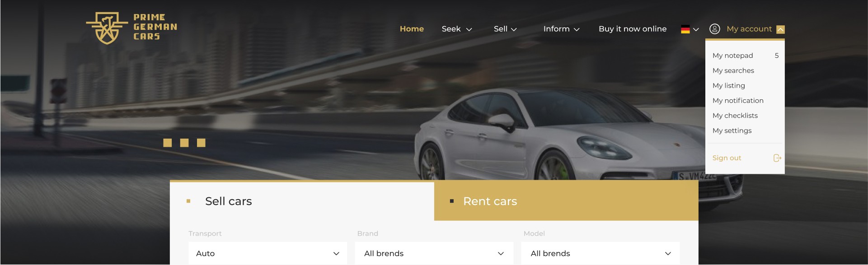Image resolution: width=868 pixels, height=265 pixels.
Task: Click the user account avatar icon
Action: pos(714,29)
